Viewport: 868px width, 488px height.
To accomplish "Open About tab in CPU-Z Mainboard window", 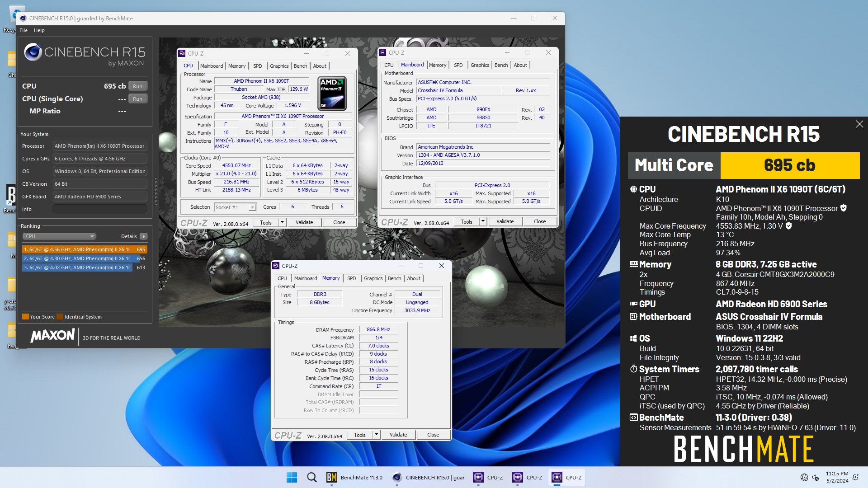I will 520,65.
